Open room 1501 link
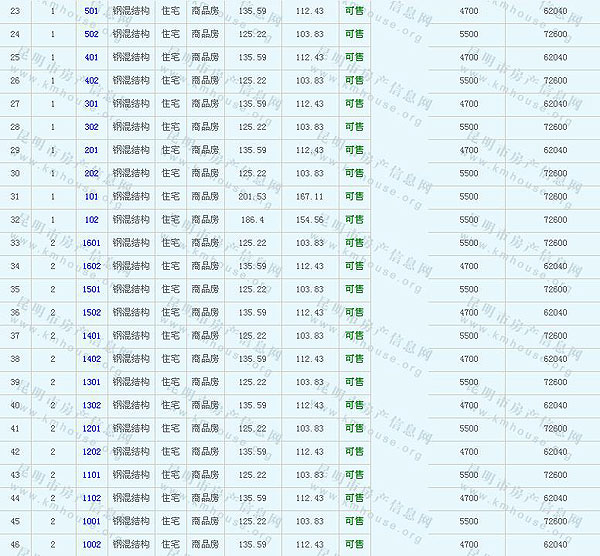Image resolution: width=600 pixels, height=556 pixels. 91,289
